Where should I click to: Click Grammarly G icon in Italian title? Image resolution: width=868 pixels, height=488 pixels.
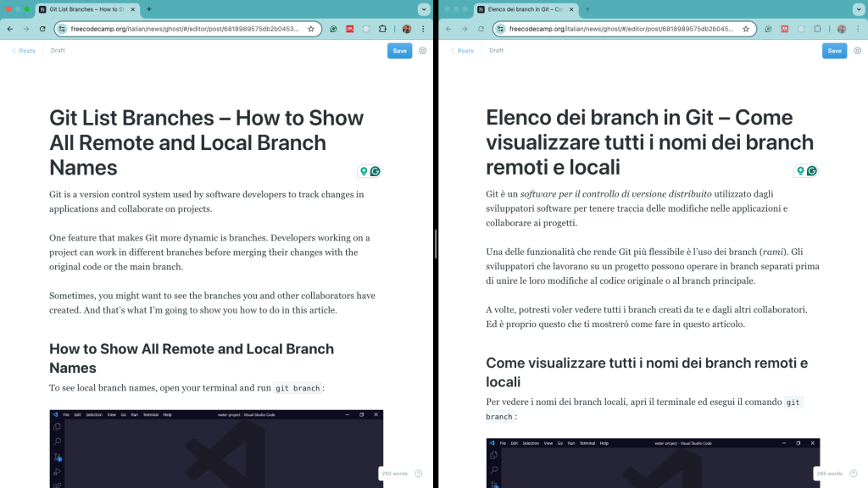[812, 171]
